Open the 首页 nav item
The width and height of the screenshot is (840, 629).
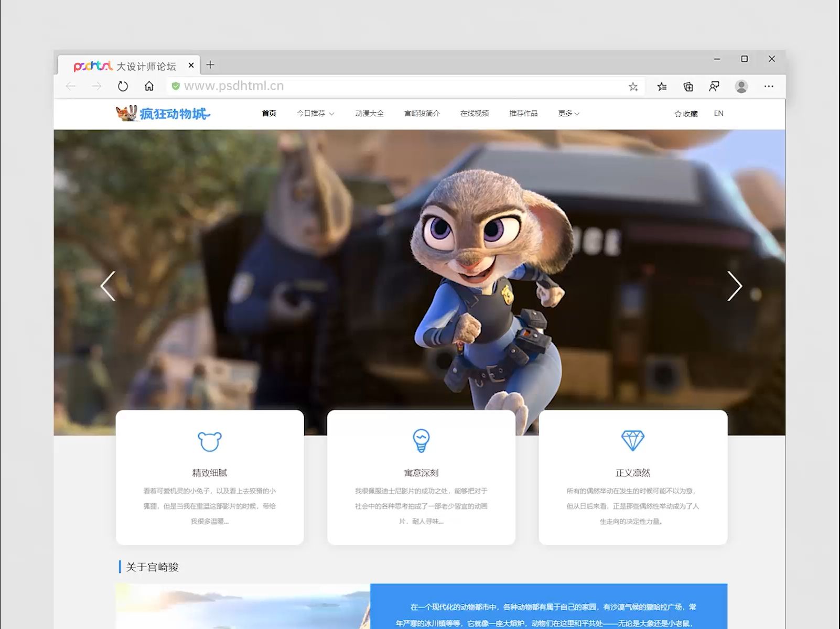pos(269,113)
